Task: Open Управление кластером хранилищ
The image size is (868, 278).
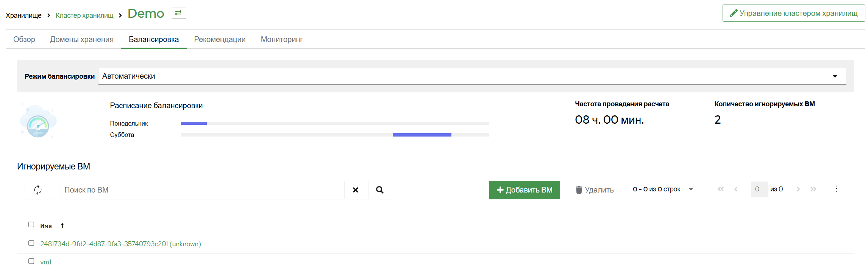Action: point(793,13)
